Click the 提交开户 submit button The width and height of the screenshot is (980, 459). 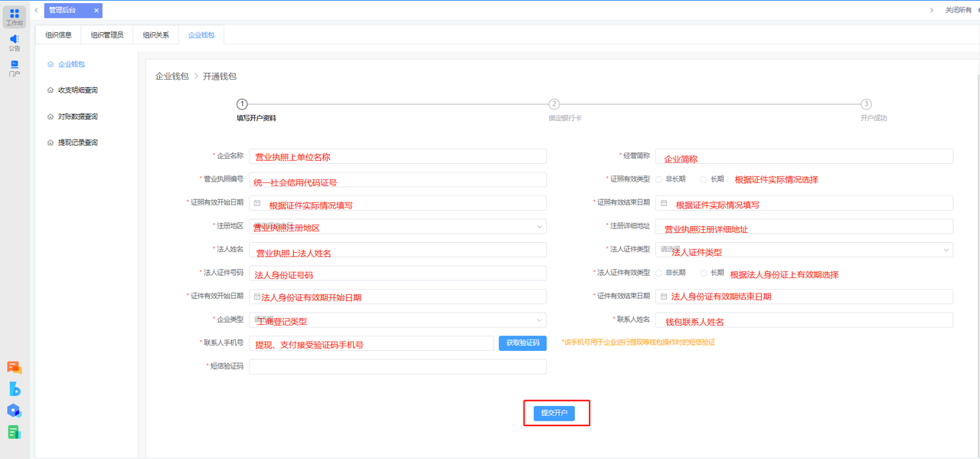[x=555, y=413]
